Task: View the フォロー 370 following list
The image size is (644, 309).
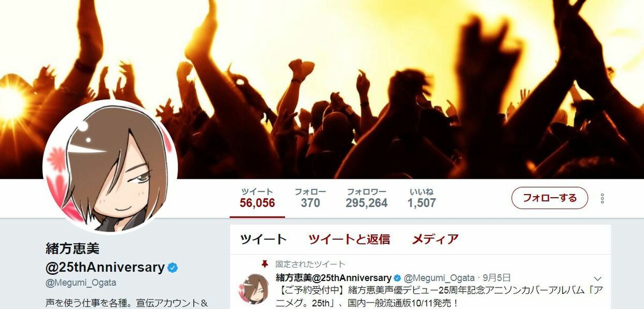Action: coord(310,198)
